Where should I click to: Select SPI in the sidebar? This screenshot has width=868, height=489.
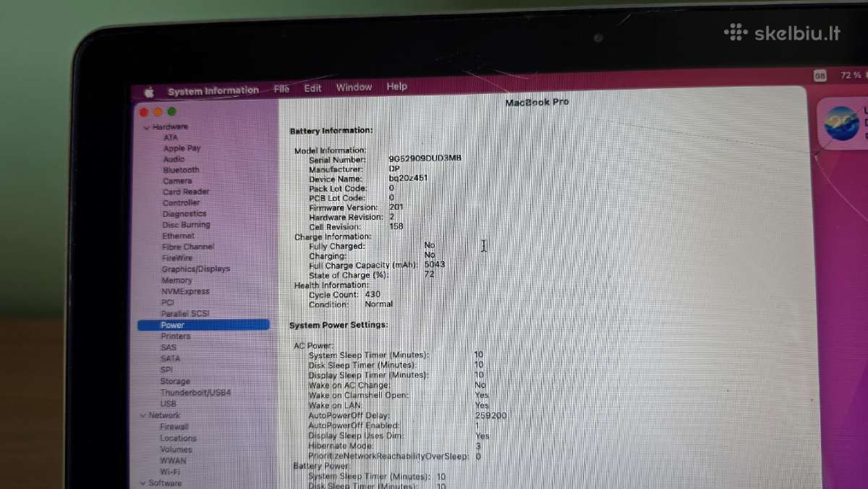[166, 370]
